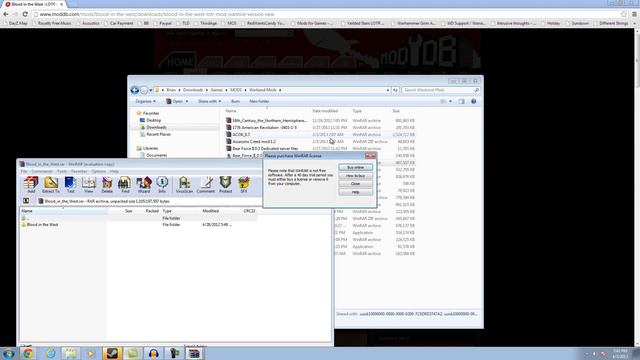Click the SFX icon in WinRAR toolbar
640x360 pixels.
[244, 184]
